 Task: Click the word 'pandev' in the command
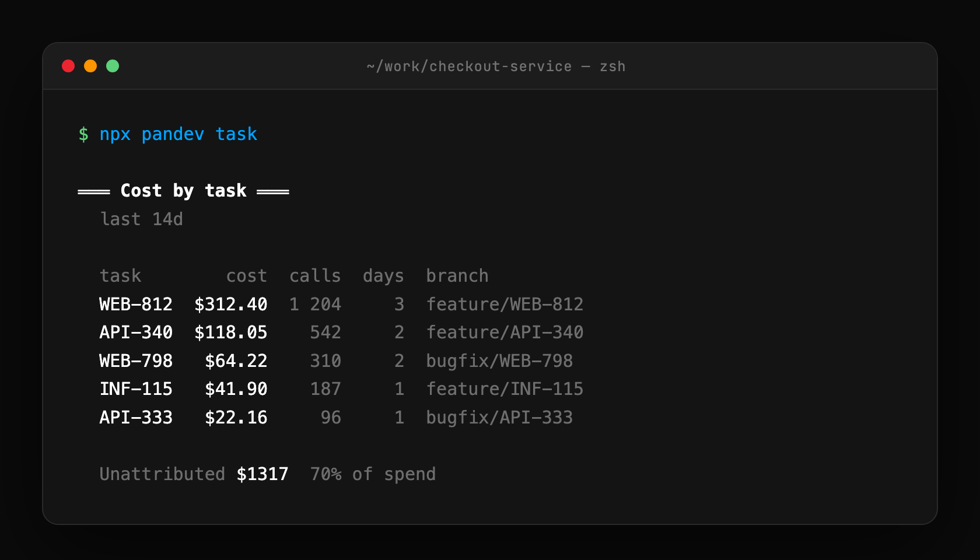173,134
